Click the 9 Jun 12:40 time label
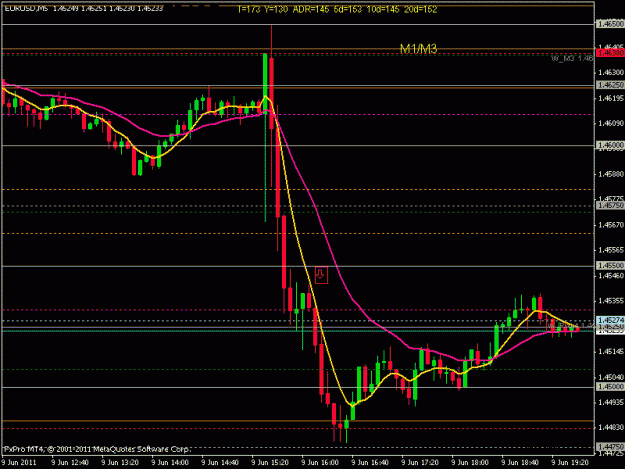Screen dimensions: 625x469 (x=70, y=463)
